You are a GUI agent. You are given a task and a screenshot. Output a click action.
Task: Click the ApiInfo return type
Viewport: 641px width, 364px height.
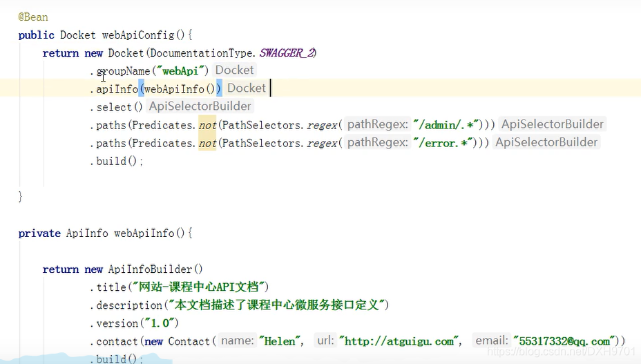[x=87, y=233]
